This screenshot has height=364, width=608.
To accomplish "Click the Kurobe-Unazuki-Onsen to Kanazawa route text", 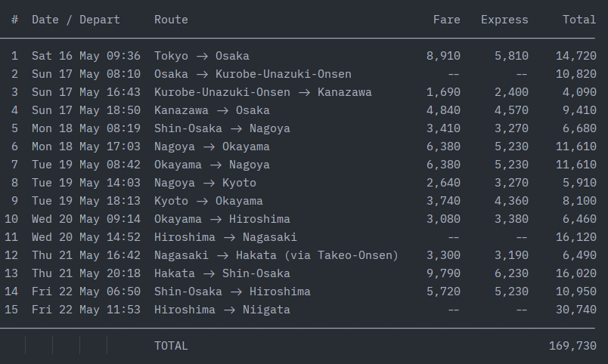I will [263, 92].
